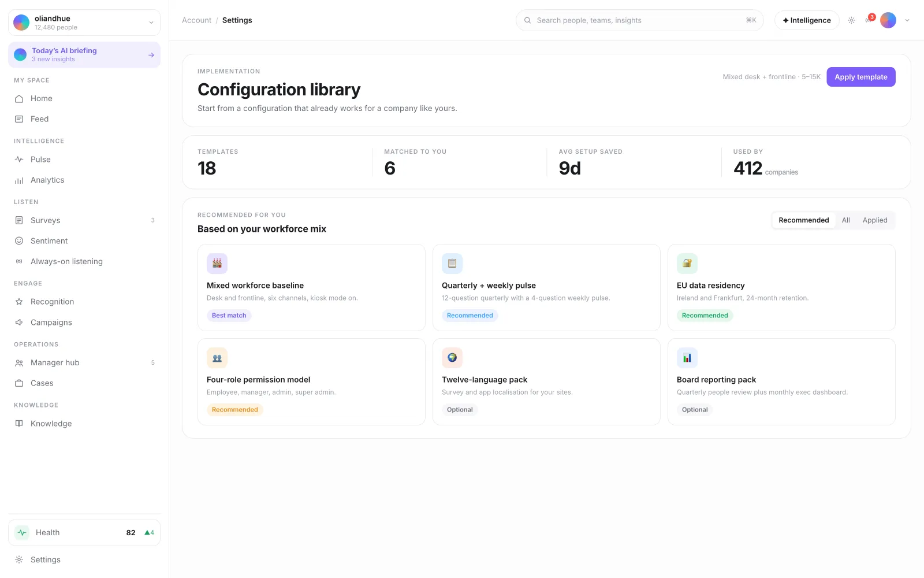Click Optional badge on Twelve-language pack
This screenshot has height=578, width=924.
[460, 410]
